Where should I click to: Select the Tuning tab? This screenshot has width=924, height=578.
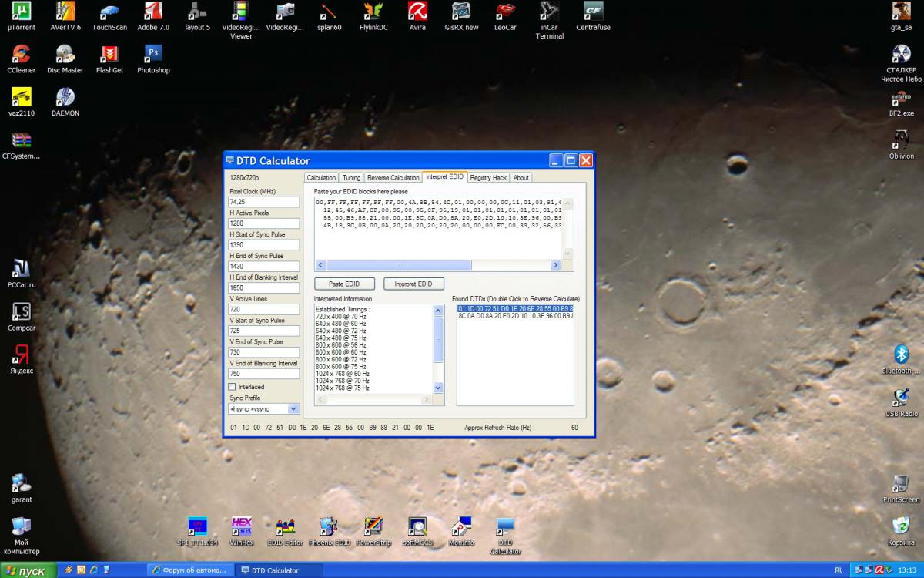click(x=351, y=177)
